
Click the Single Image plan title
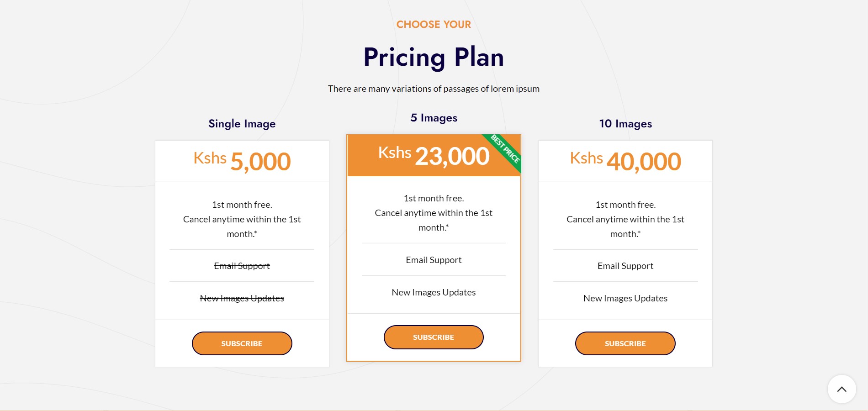[x=242, y=124]
